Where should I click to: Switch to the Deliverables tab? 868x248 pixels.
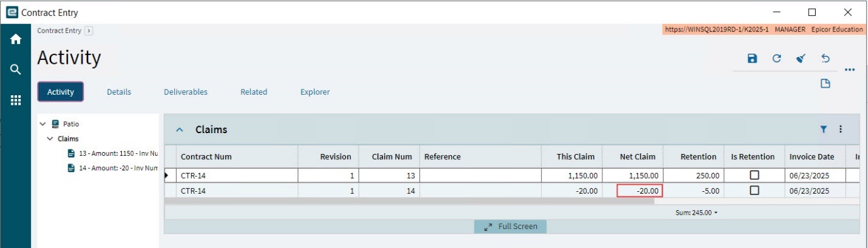(x=185, y=92)
